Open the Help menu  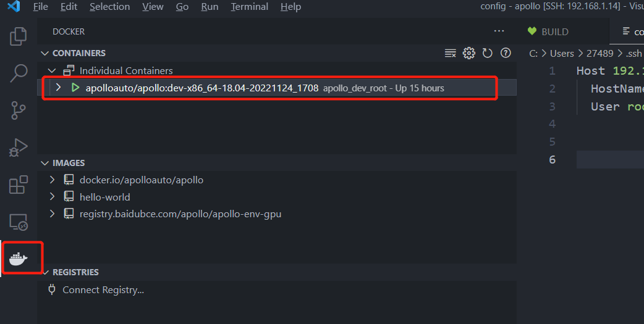290,7
